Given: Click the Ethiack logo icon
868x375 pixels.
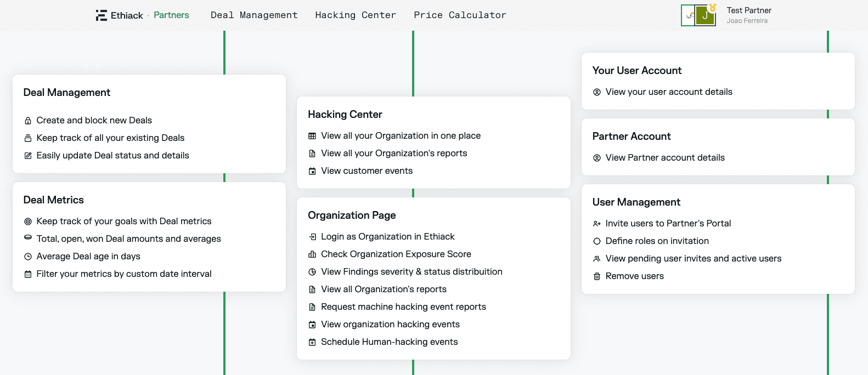Looking at the screenshot, I should (x=101, y=15).
